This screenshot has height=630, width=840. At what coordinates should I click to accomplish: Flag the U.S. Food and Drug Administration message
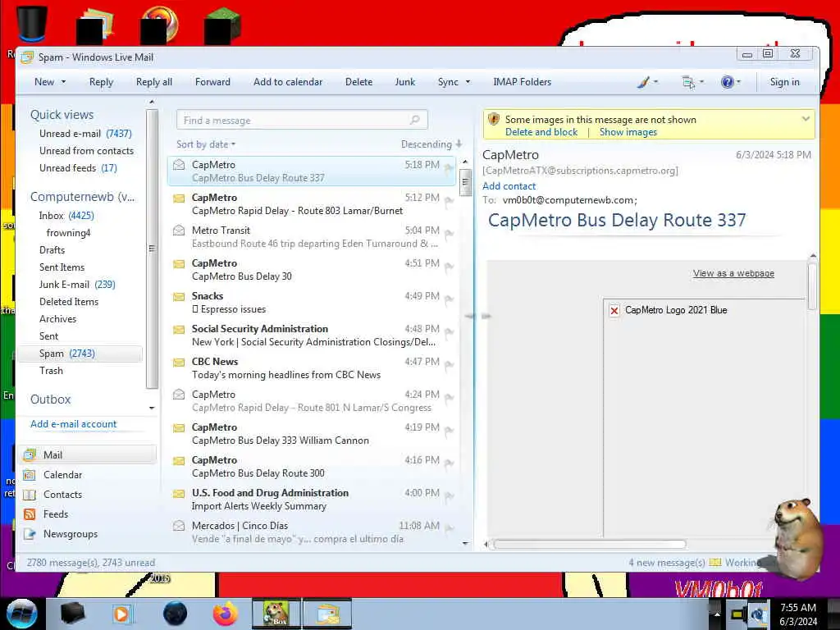tap(449, 497)
